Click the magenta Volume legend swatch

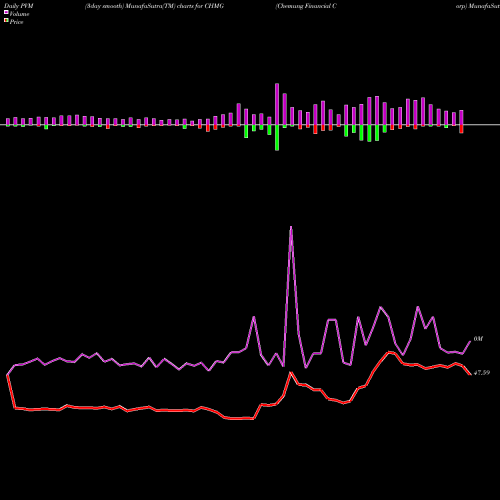(x=6, y=12)
